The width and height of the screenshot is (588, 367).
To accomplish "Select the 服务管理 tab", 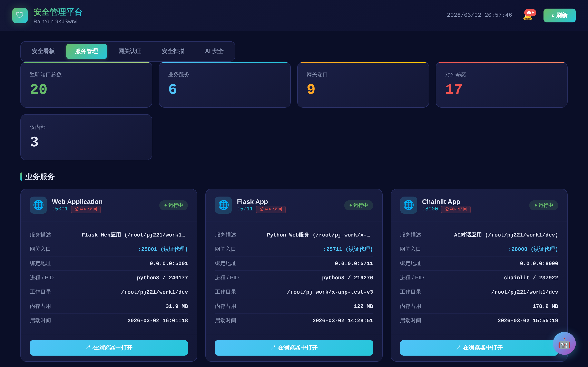I will 86,51.
